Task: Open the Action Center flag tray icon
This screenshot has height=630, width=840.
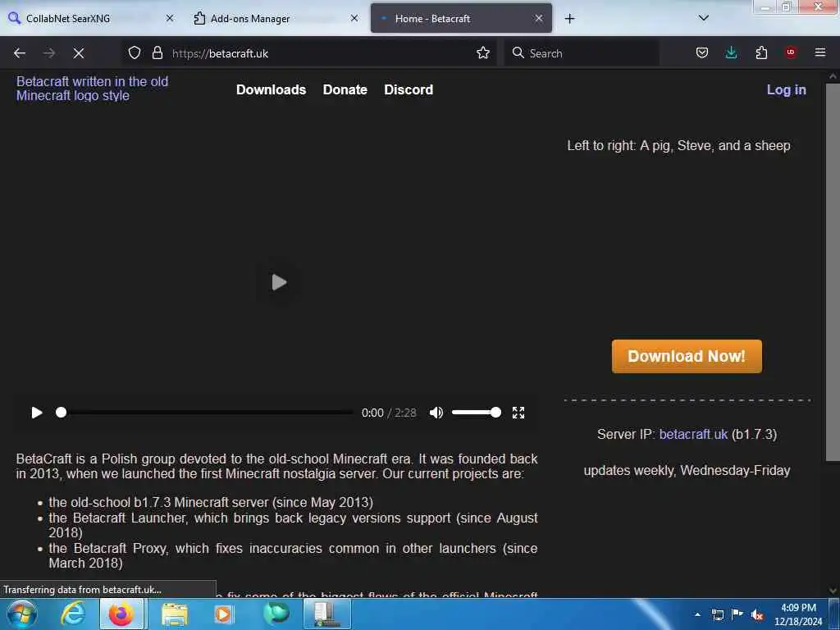Action: [737, 614]
